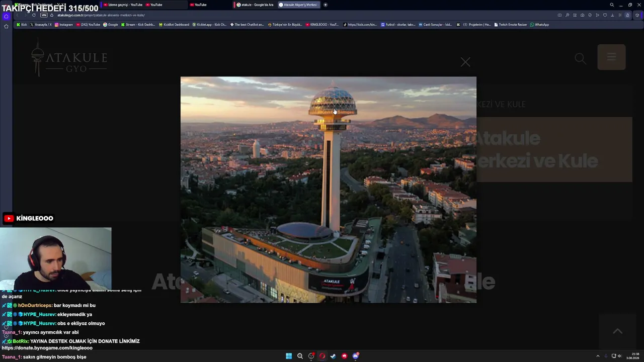Open the Anasayfa / X bookmark
Viewport: 644px width, 362px height.
coord(41,25)
